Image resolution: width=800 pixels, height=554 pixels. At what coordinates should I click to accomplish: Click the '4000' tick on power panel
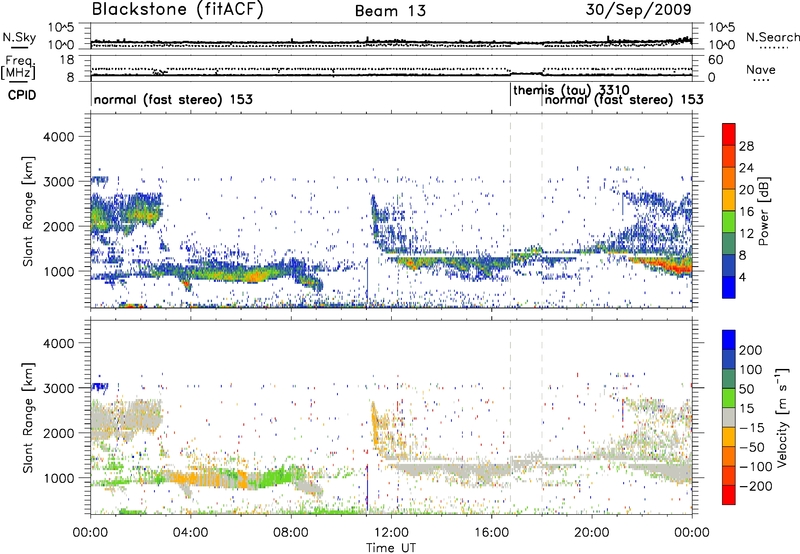tap(58, 137)
